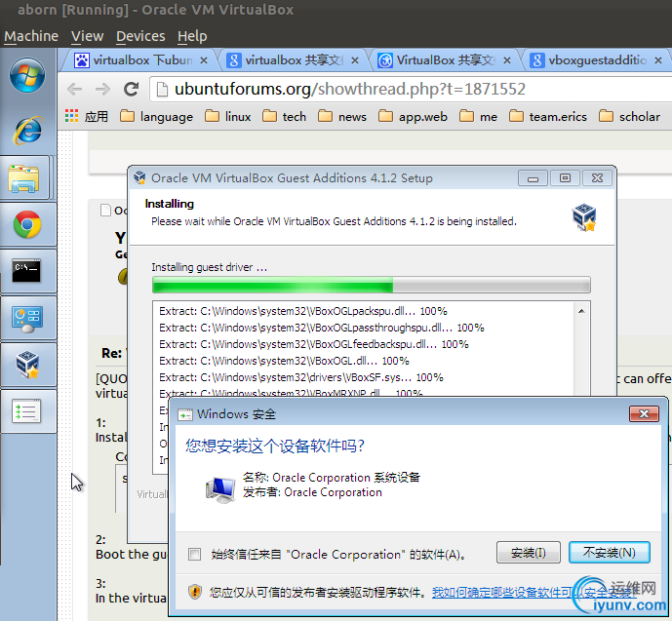672x621 pixels.
Task: Go back in Chrome browser
Action: pyautogui.click(x=74, y=89)
